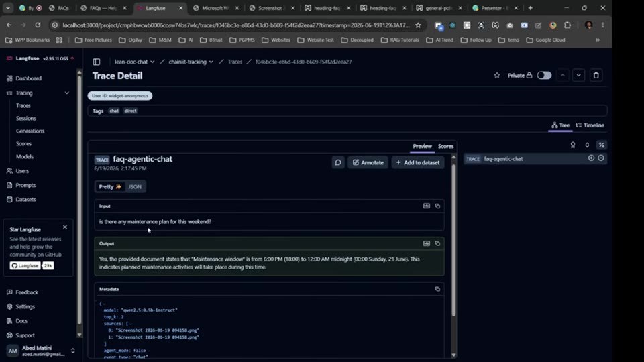This screenshot has width=644, height=362.
Task: Click the Annotate button
Action: tap(368, 162)
